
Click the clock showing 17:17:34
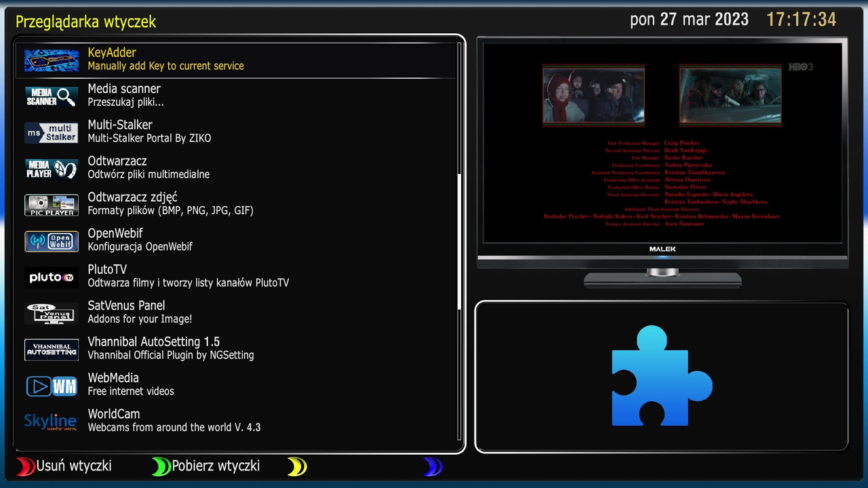pyautogui.click(x=802, y=19)
